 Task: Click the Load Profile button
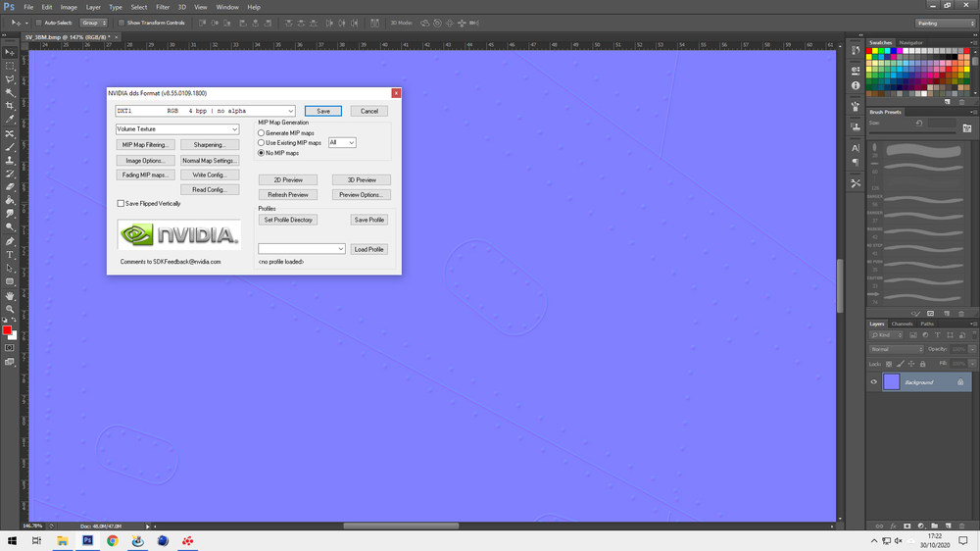click(x=368, y=249)
